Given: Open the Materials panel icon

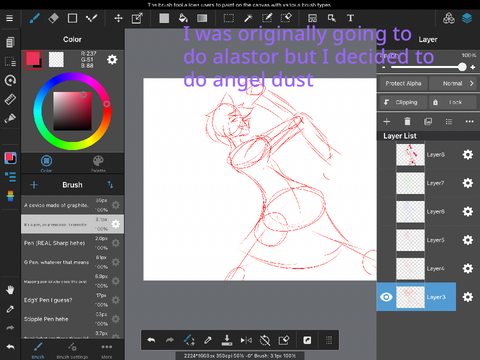Looking at the screenshot, I should pos(449,18).
